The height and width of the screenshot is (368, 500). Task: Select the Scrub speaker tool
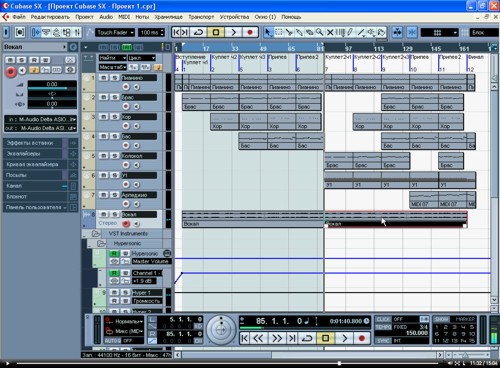(x=371, y=32)
